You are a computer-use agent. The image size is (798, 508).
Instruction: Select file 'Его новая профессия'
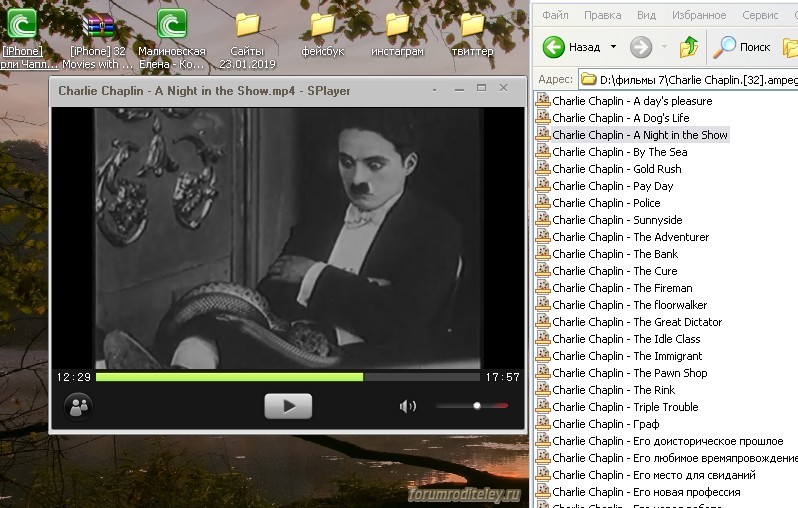[646, 492]
